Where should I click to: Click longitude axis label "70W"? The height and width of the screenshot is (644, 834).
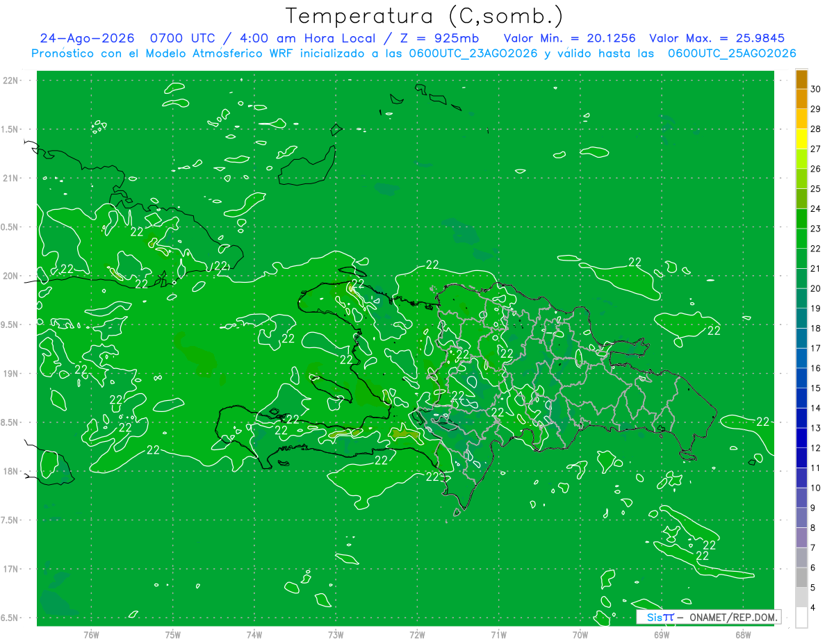580,634
